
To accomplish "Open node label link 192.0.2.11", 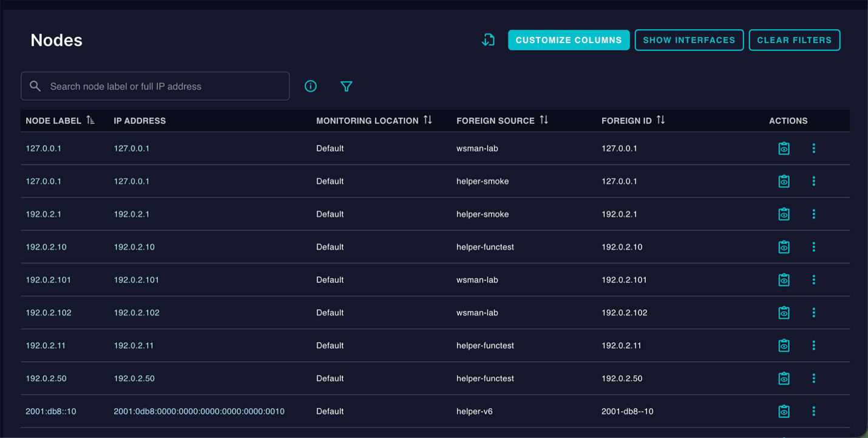I will pos(46,345).
